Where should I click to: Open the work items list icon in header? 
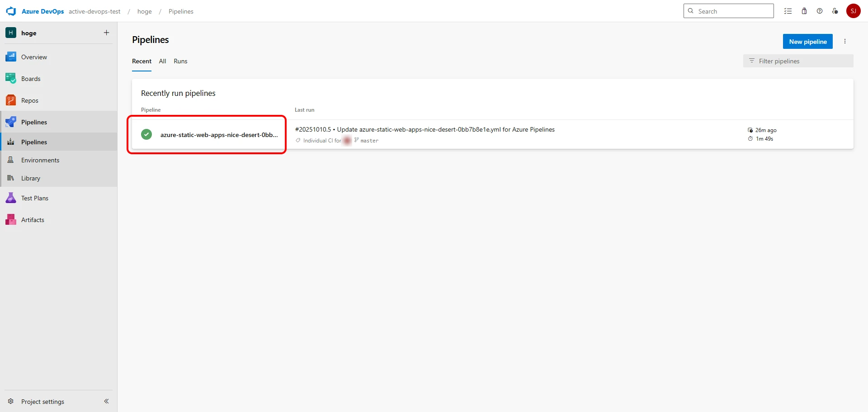click(788, 11)
